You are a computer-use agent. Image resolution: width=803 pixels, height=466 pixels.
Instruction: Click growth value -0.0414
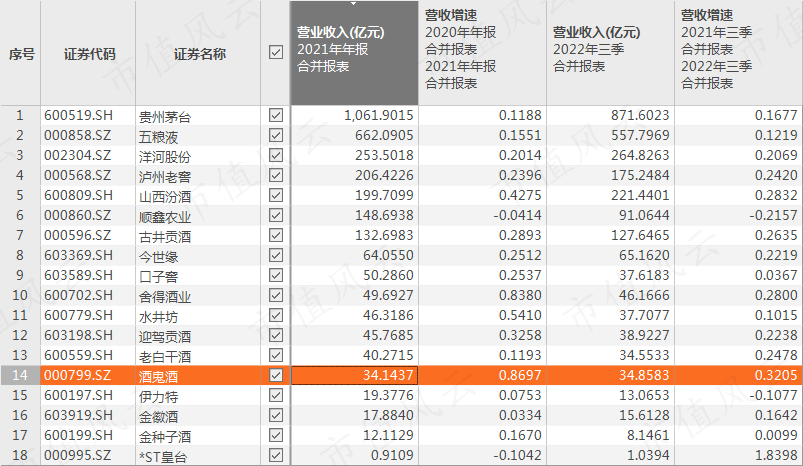coord(517,215)
